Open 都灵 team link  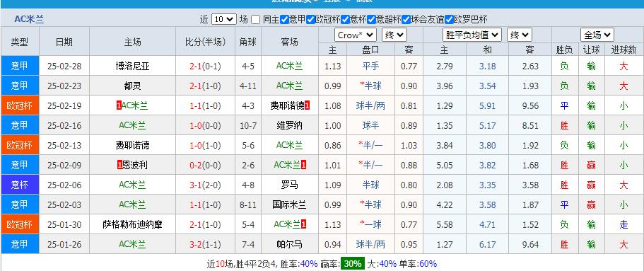click(x=132, y=86)
